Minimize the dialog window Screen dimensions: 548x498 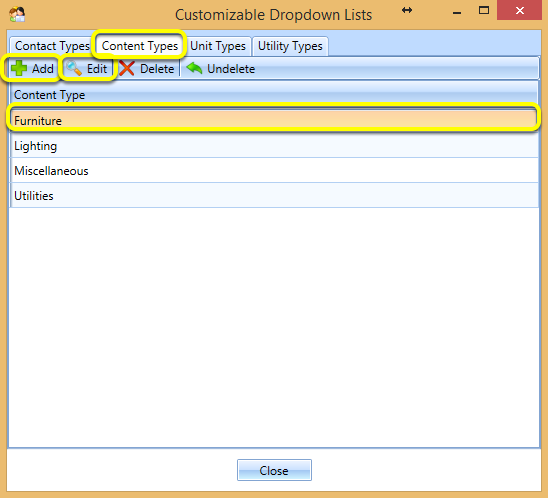[457, 13]
